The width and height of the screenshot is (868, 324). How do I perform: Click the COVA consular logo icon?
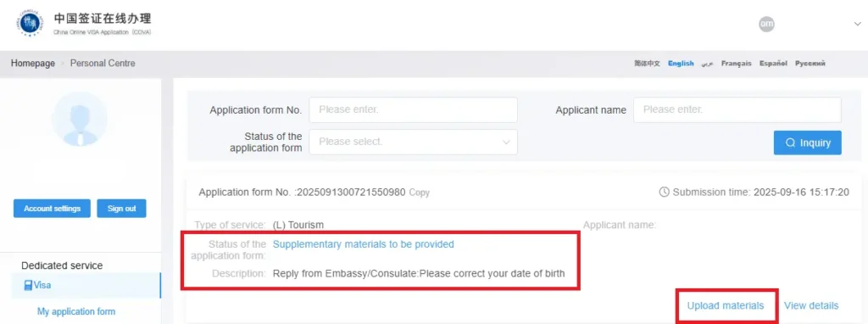[28, 25]
